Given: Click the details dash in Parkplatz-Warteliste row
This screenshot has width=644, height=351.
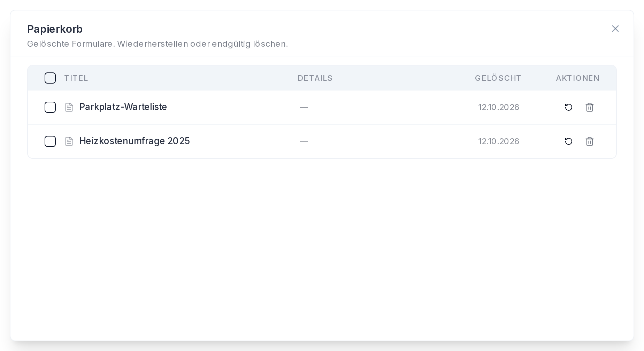Looking at the screenshot, I should (x=304, y=108).
